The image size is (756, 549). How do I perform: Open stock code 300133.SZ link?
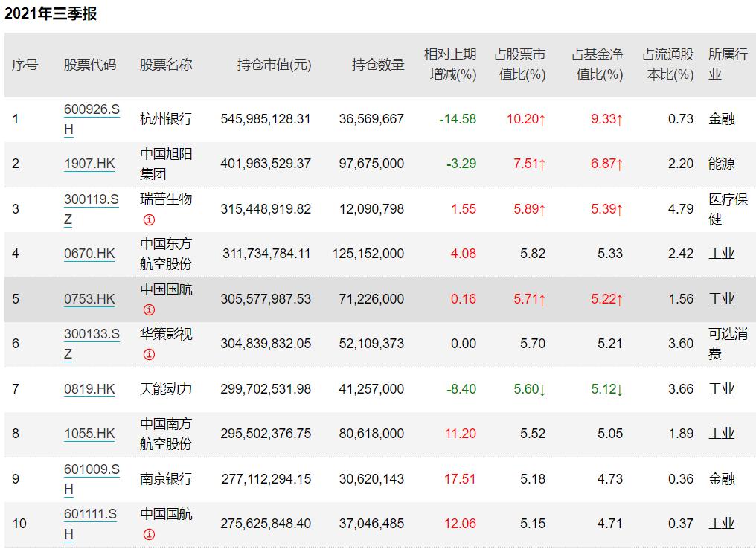(x=92, y=344)
